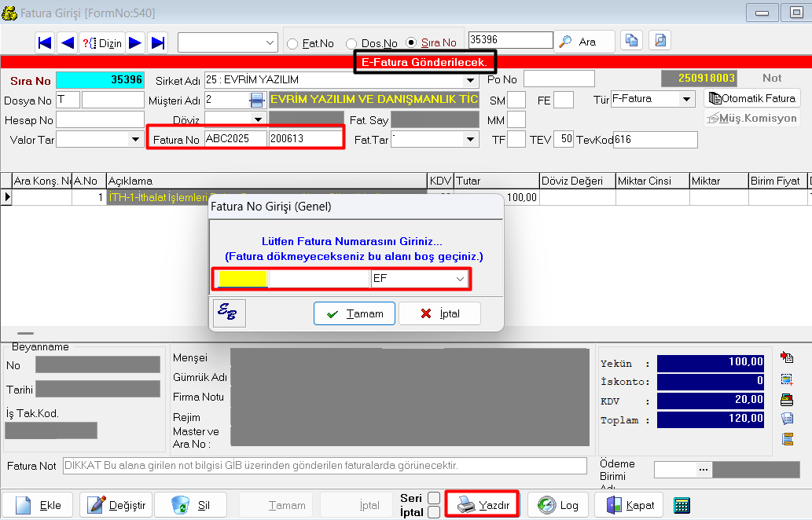
Task: Click the Açıklama column header
Action: coord(266,181)
